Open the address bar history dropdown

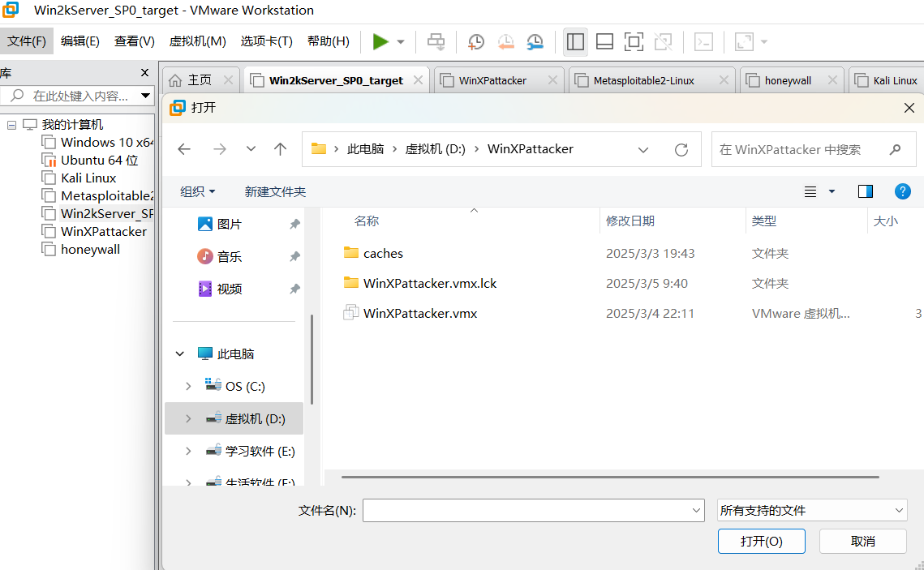643,149
